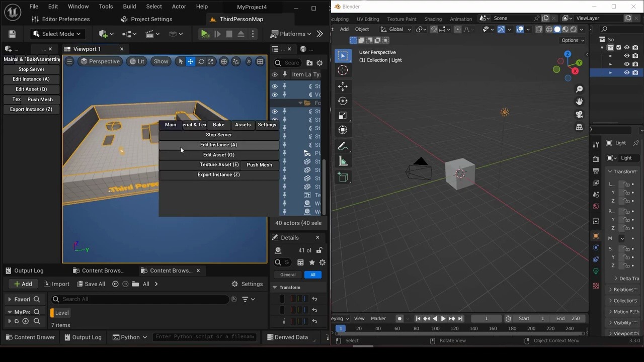
Task: Select Unreal viewport translate tool icon
Action: pyautogui.click(x=191, y=61)
